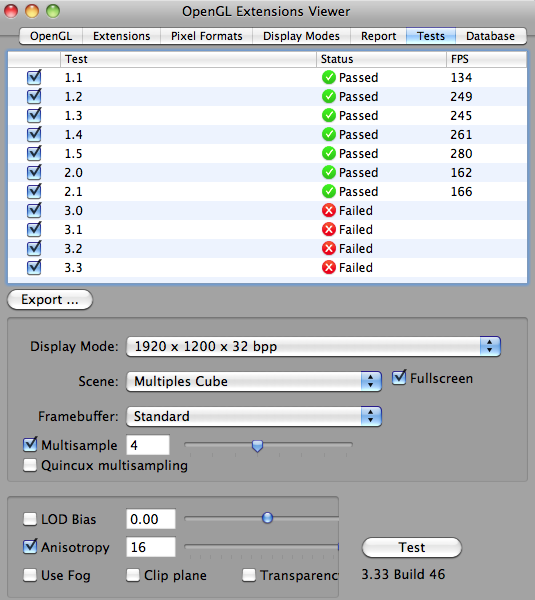The width and height of the screenshot is (535, 600).
Task: Uncheck the test 1.1 checkbox
Action: [34, 78]
